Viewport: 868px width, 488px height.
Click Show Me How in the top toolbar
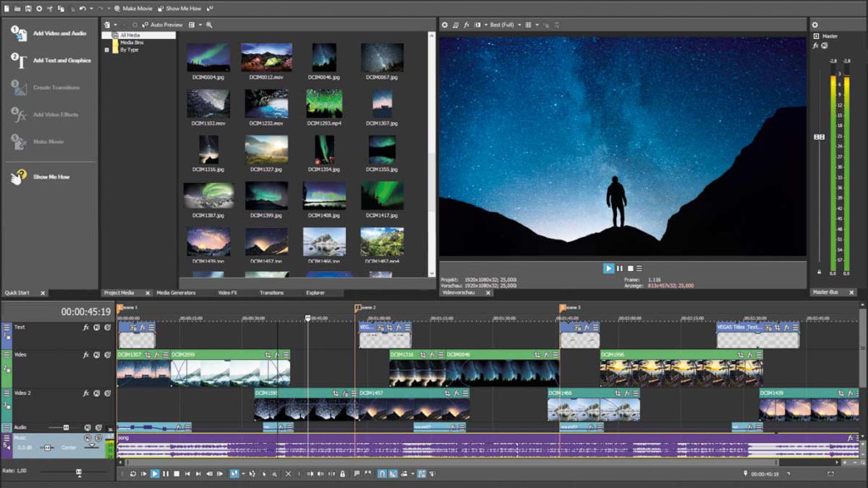point(182,8)
